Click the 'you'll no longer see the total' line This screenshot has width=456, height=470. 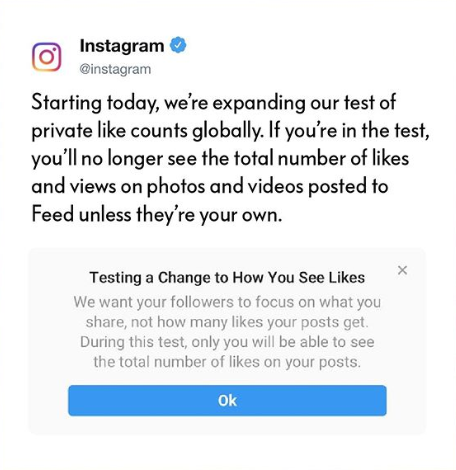point(220,158)
